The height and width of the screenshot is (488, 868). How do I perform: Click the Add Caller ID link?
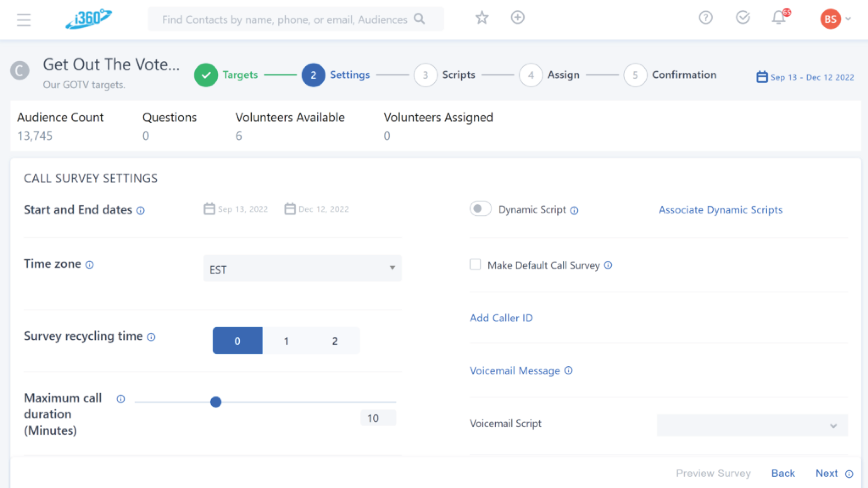(501, 318)
